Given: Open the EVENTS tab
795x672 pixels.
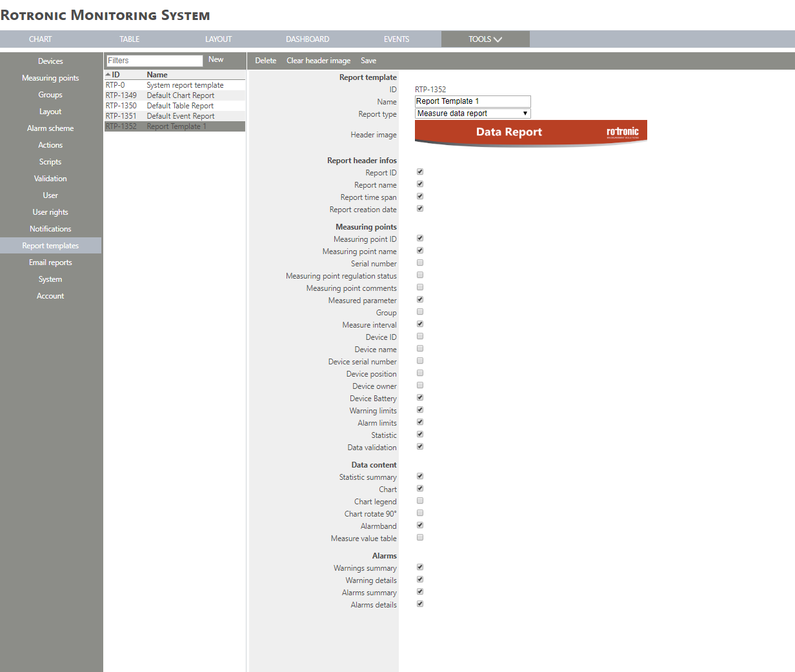Looking at the screenshot, I should (x=396, y=39).
